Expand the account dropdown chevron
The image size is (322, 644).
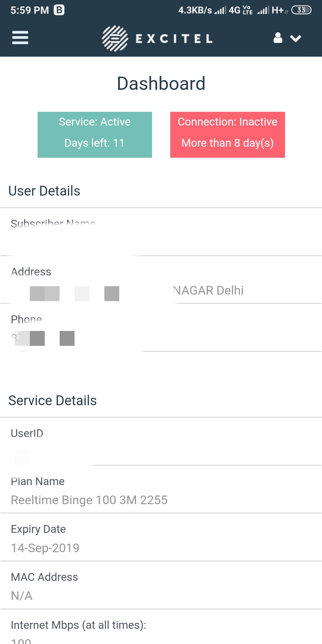coord(296,38)
